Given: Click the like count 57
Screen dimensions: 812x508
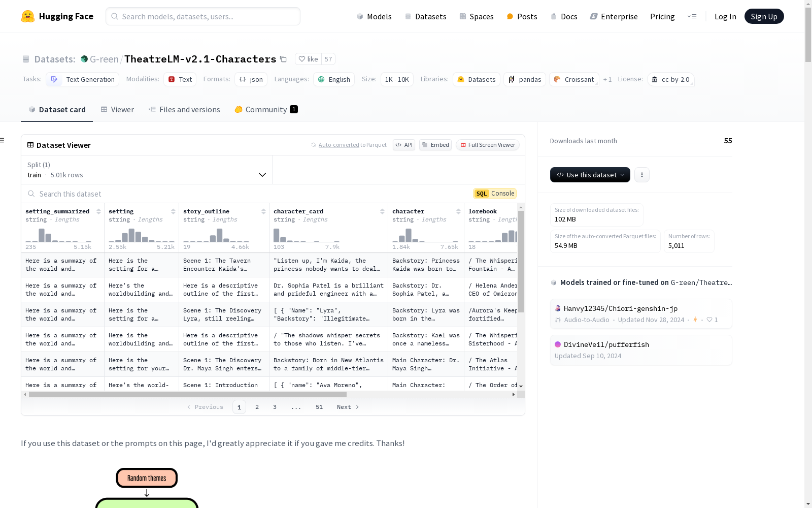Looking at the screenshot, I should point(328,59).
